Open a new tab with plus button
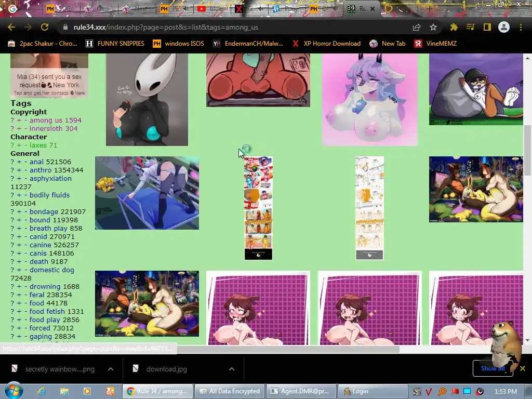Screen dimensions: 532x399 [x=430, y=9]
